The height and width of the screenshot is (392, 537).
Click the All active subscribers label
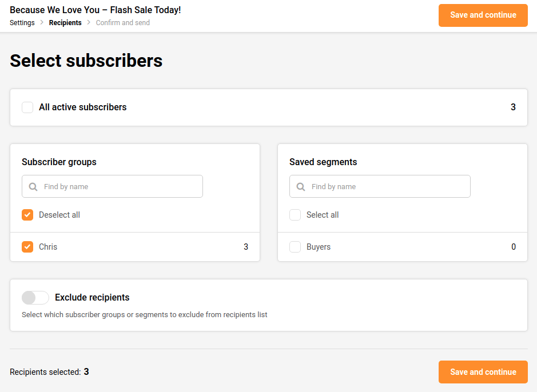83,107
